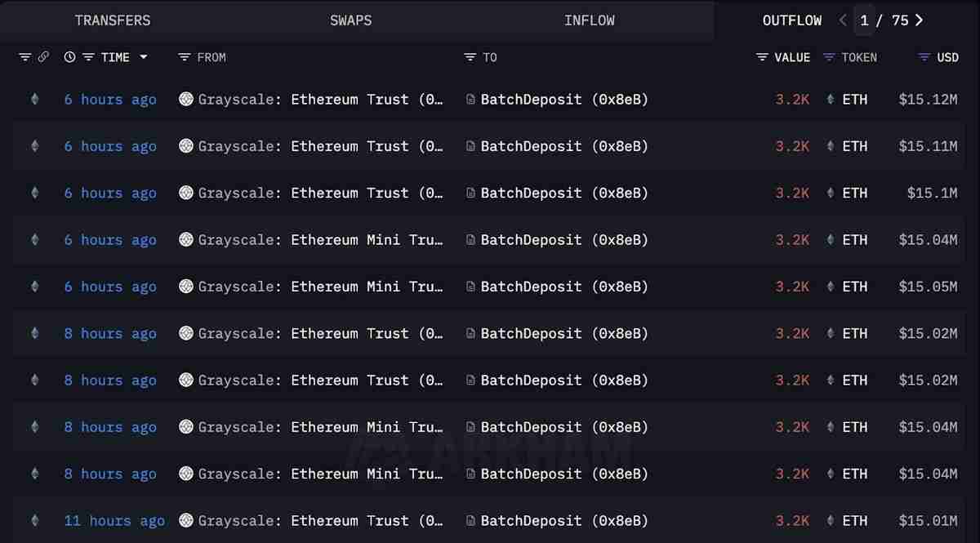
Task: Click the Grayscale logo icon in the first row
Action: click(185, 99)
